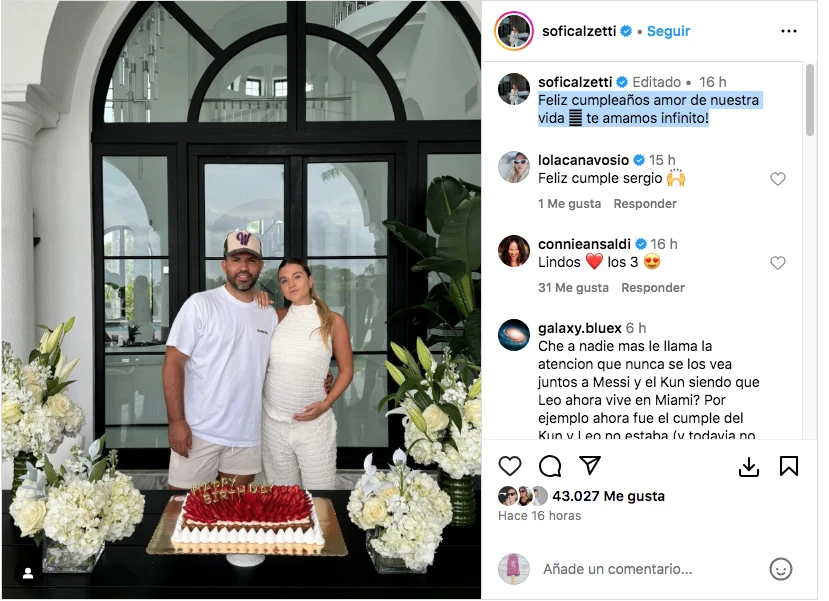Reply to lolacanavosio's comment
The width and height of the screenshot is (829, 601).
pyautogui.click(x=644, y=204)
